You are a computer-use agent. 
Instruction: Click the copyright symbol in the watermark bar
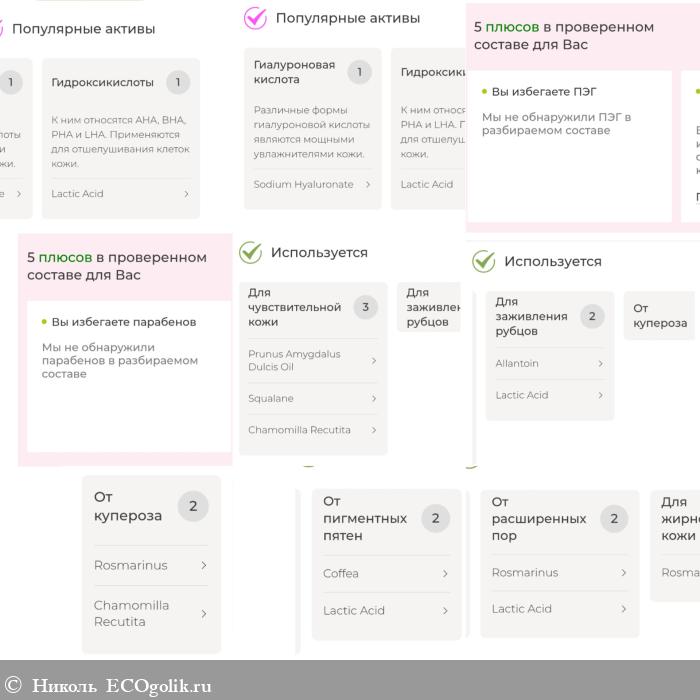[13, 686]
